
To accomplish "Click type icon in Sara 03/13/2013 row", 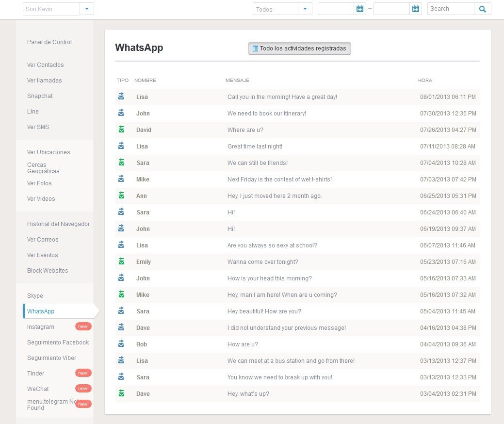I will coord(121,376).
